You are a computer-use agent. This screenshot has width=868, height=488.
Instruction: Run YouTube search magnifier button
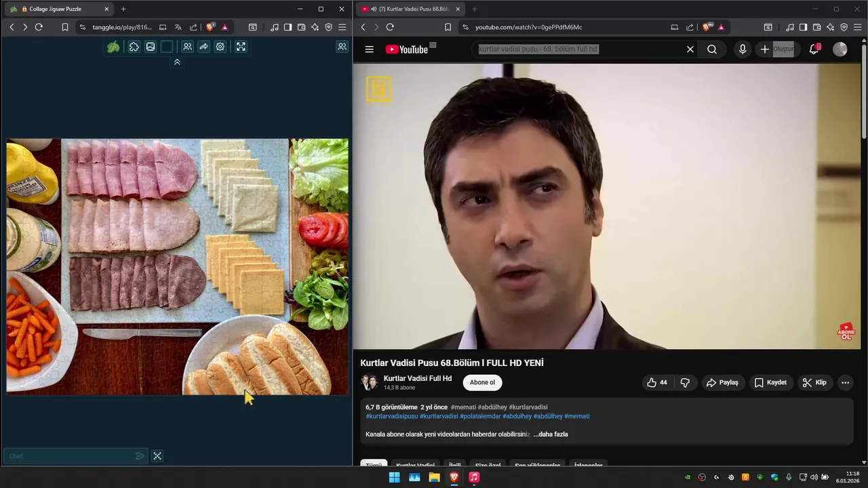(x=712, y=49)
